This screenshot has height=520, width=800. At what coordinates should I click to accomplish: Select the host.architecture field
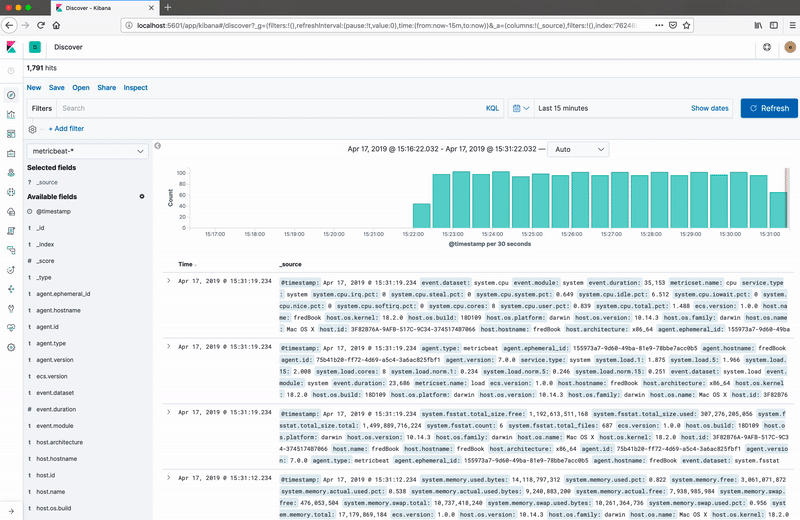click(60, 442)
